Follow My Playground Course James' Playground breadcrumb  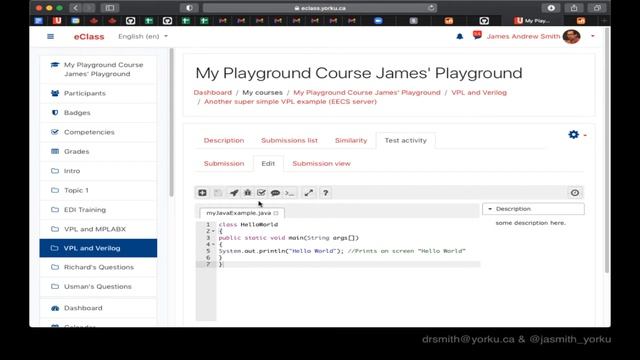click(367, 93)
